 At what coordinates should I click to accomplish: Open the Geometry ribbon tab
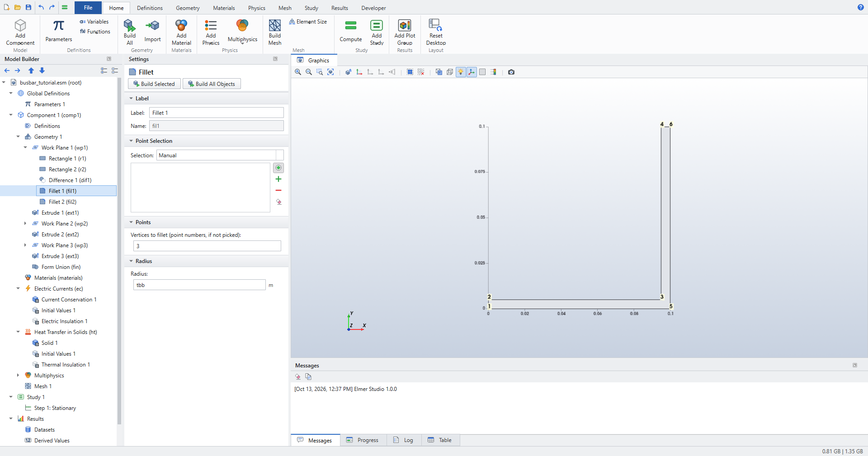coord(188,8)
